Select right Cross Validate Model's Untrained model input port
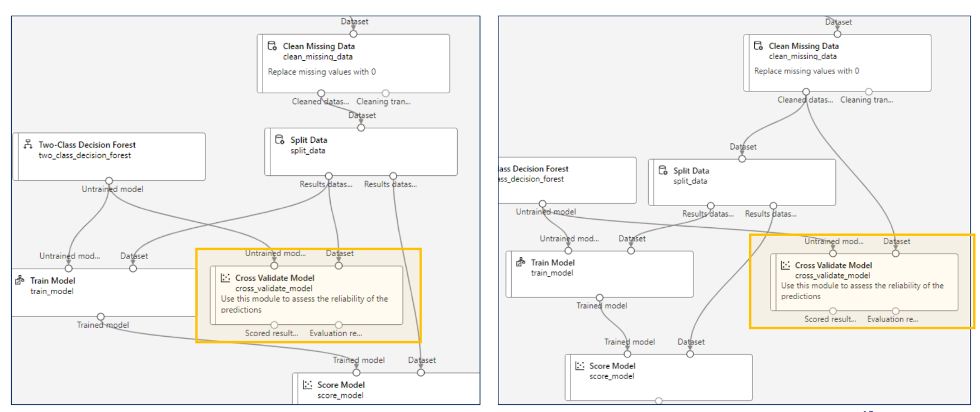The height and width of the screenshot is (412, 980). pyautogui.click(x=833, y=253)
